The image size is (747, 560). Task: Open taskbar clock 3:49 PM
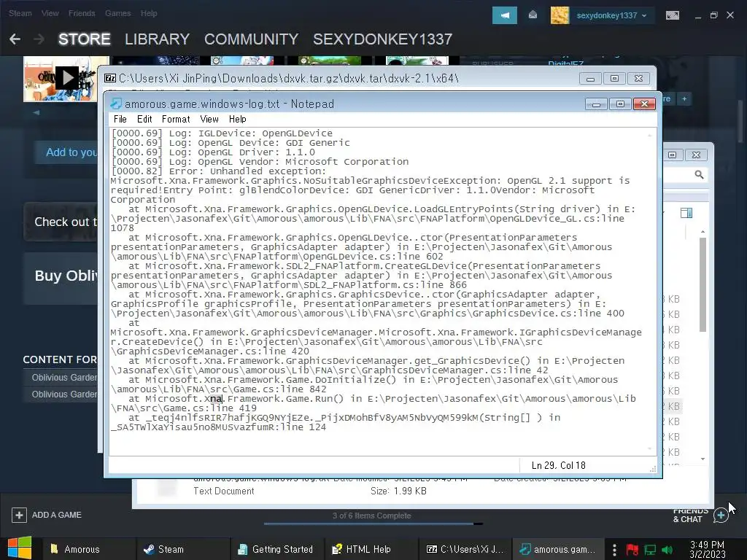708,549
